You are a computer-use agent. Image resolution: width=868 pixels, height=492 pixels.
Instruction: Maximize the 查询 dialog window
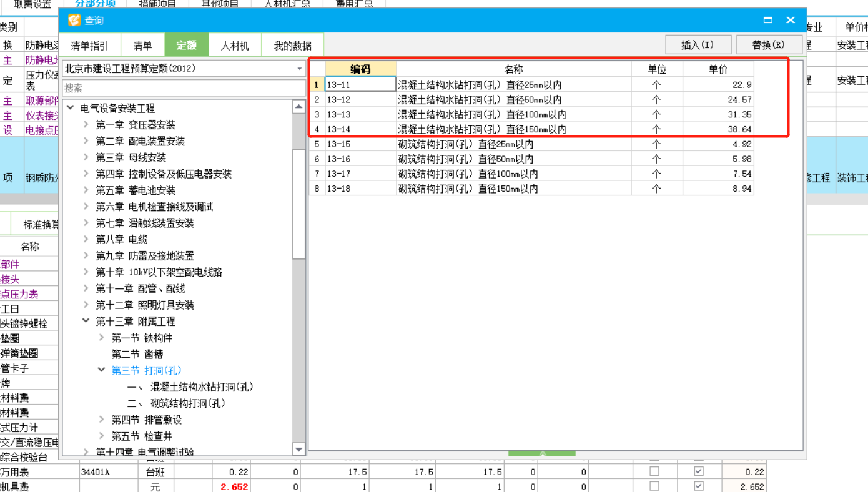tap(768, 20)
